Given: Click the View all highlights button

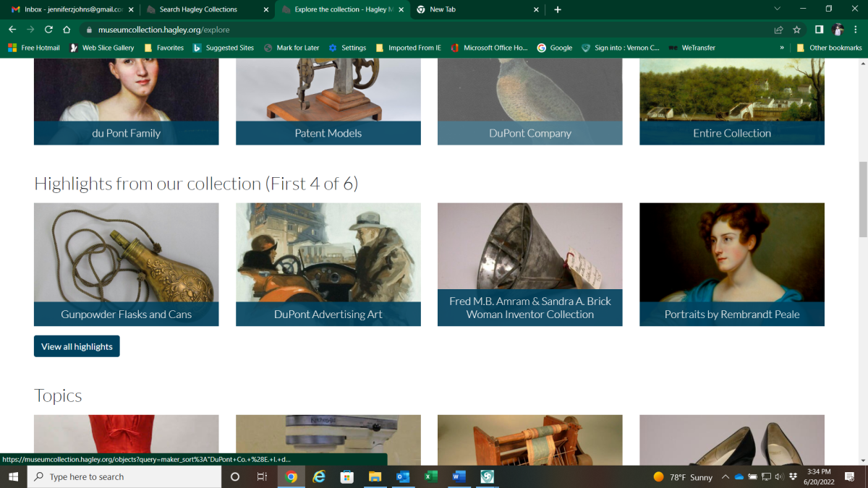Looking at the screenshot, I should click(x=77, y=346).
